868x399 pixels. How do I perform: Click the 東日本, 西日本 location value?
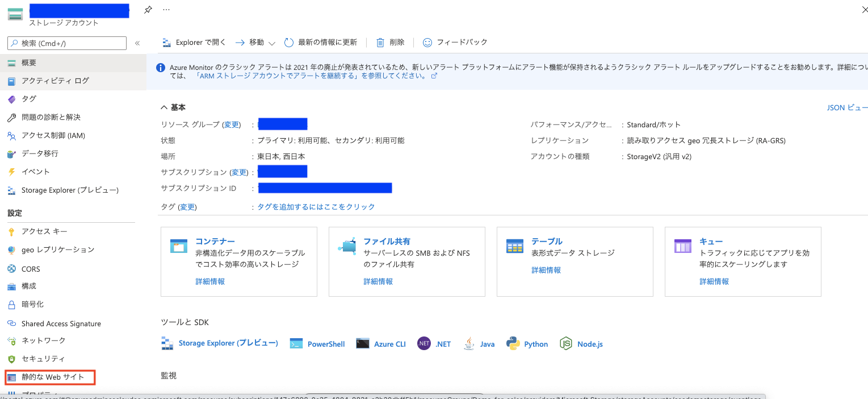[282, 156]
